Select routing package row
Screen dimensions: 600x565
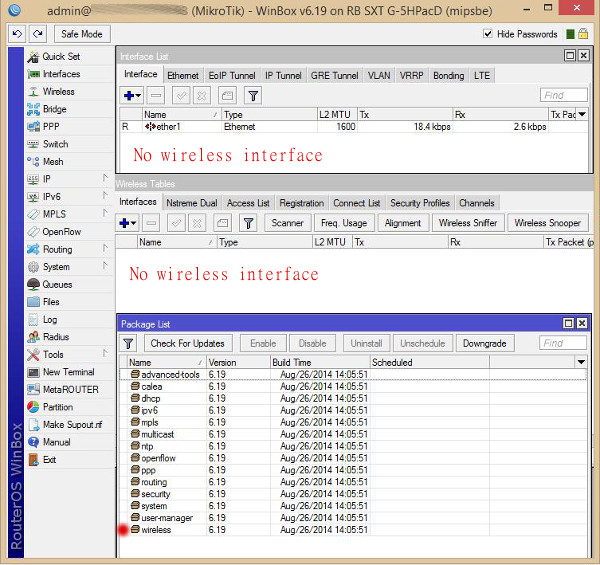[353, 482]
